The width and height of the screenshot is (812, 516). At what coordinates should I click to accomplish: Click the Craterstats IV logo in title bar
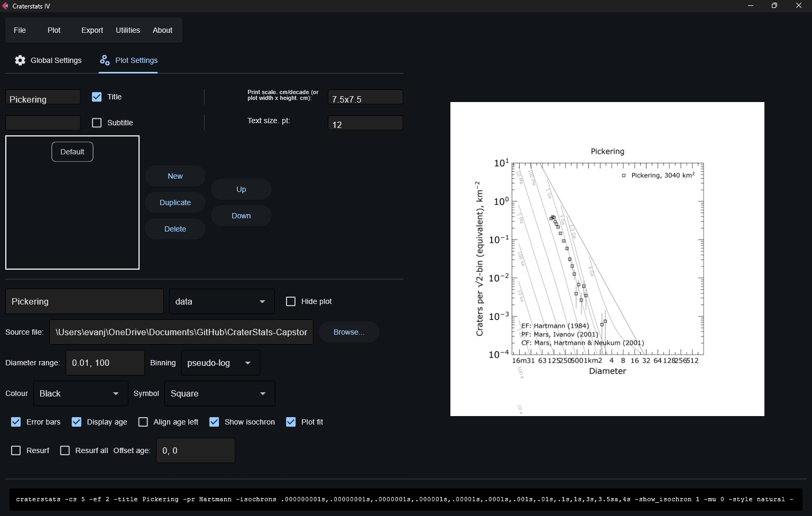coord(6,6)
